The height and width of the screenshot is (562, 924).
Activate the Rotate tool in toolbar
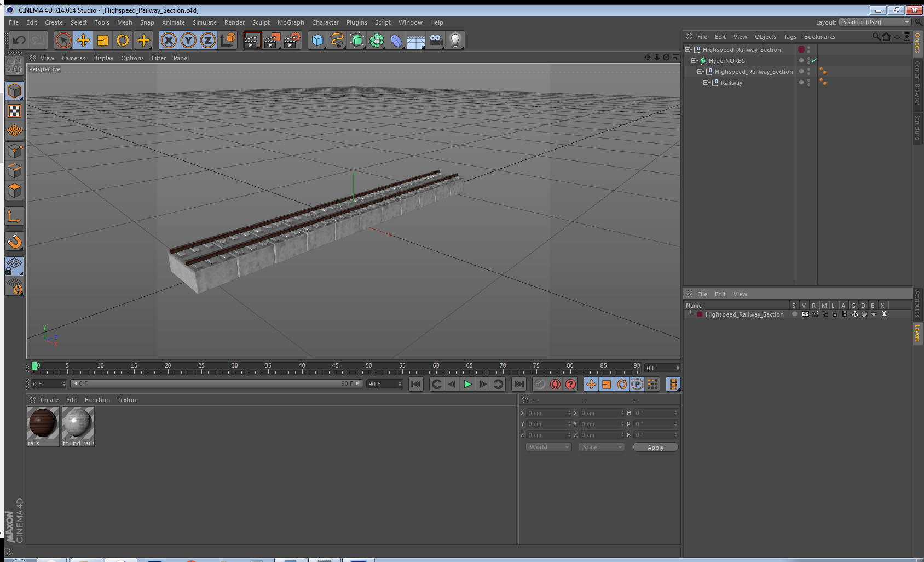coord(123,40)
